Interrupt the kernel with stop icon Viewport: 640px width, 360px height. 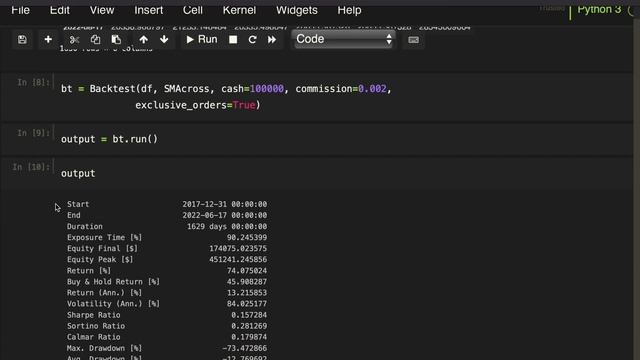tap(233, 40)
